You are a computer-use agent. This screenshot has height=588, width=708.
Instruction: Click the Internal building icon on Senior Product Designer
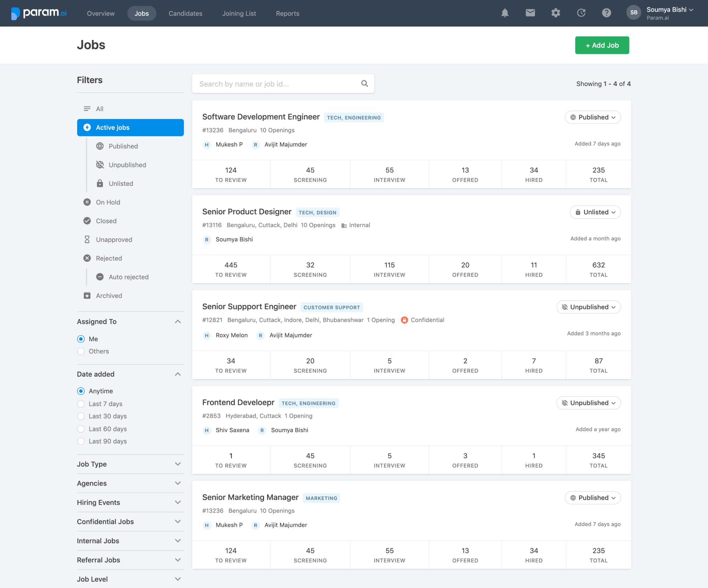click(x=344, y=226)
